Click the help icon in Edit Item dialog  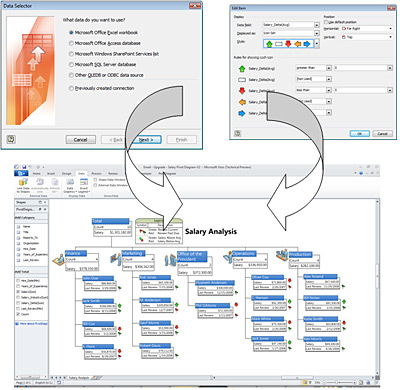[x=237, y=133]
